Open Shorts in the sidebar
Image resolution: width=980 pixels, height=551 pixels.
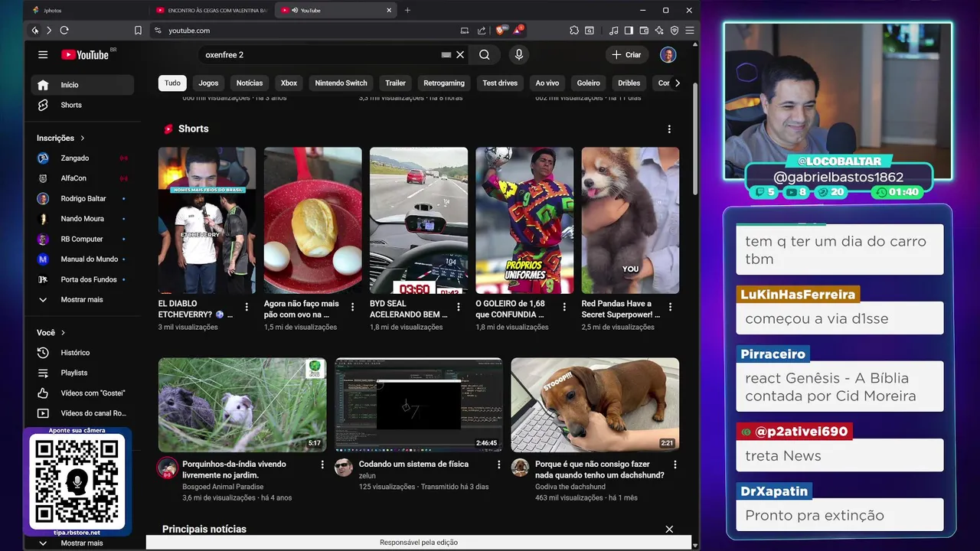82,105
